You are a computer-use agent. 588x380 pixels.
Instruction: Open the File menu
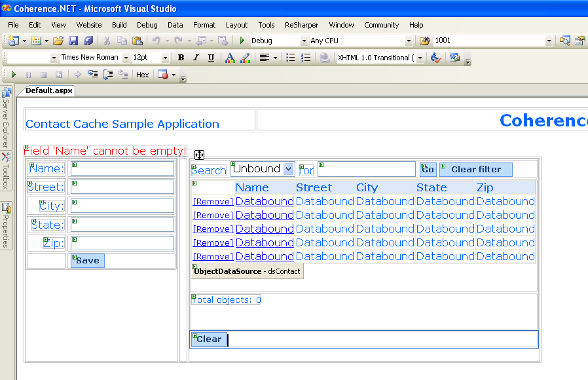pyautogui.click(x=13, y=25)
